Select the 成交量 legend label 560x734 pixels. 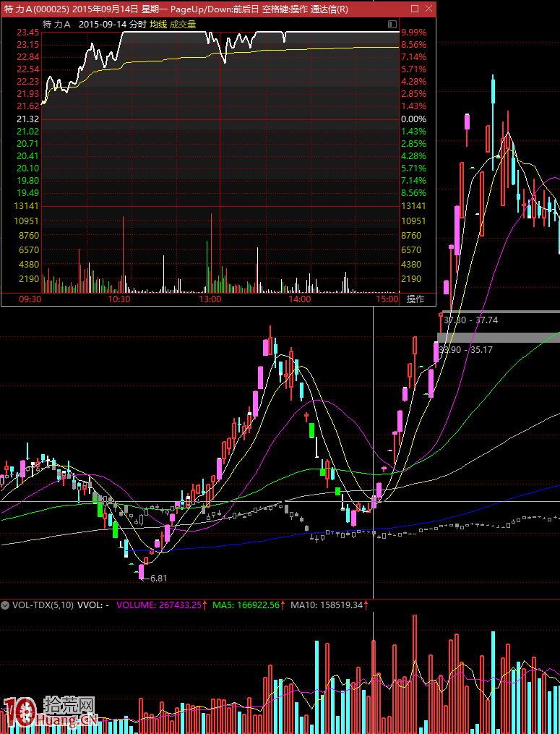coord(183,25)
